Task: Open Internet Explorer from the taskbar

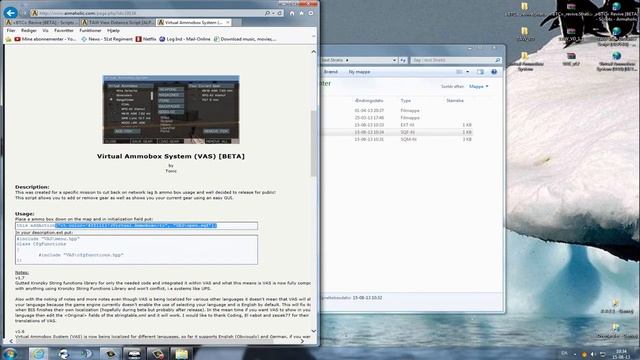Action: point(38,353)
